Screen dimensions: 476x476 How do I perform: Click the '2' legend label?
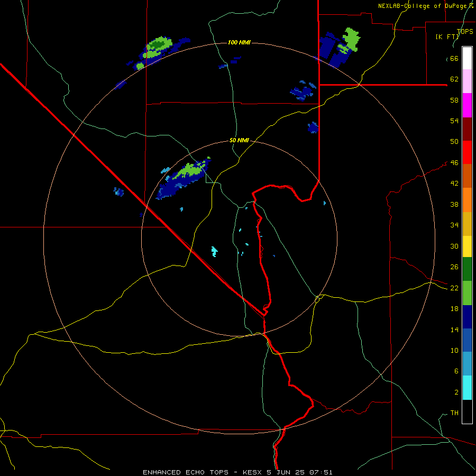point(456,392)
